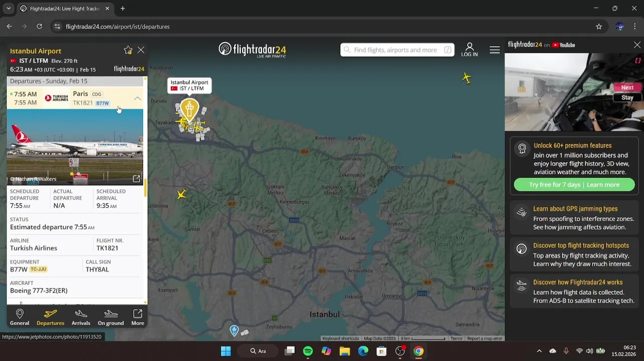Click the Turkish Airlines airline name

(x=34, y=248)
